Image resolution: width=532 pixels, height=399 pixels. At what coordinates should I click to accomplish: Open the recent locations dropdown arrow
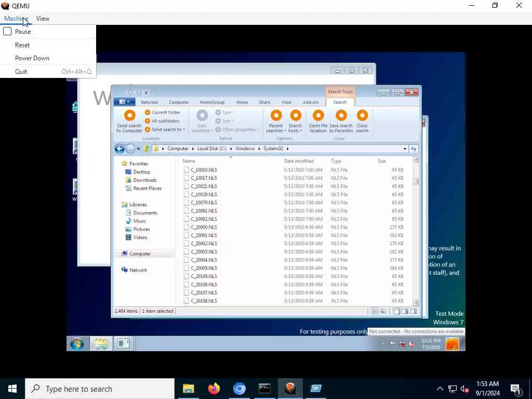pyautogui.click(x=138, y=149)
